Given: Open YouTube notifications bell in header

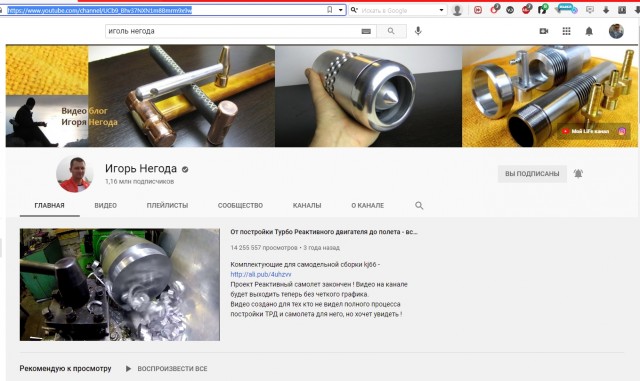Looking at the screenshot, I should (589, 31).
